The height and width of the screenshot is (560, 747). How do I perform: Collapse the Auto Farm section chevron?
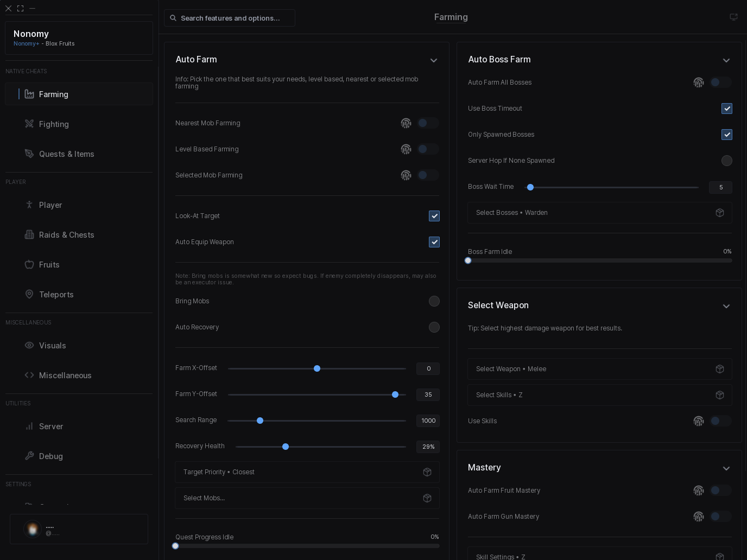click(x=434, y=60)
